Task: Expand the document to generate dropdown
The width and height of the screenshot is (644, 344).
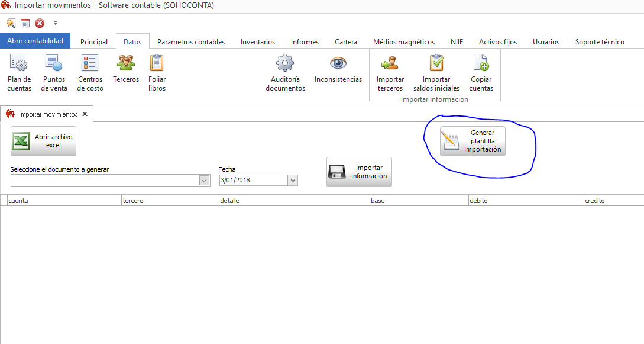Action: coord(205,181)
